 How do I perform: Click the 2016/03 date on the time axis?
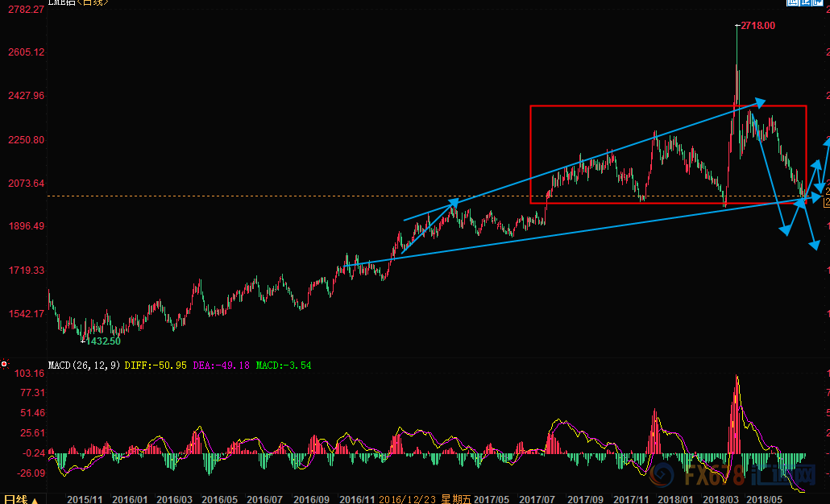(x=175, y=499)
